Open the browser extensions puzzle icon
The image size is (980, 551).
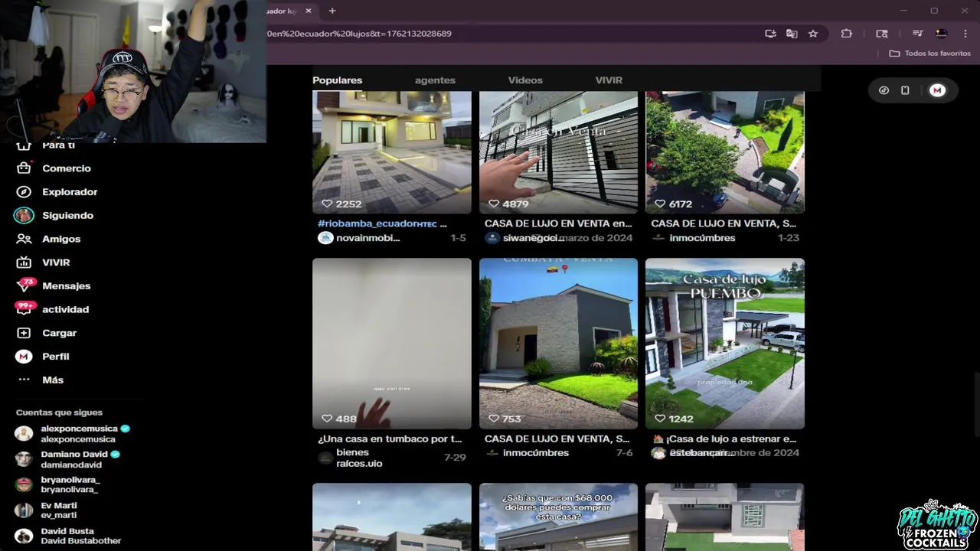(846, 34)
